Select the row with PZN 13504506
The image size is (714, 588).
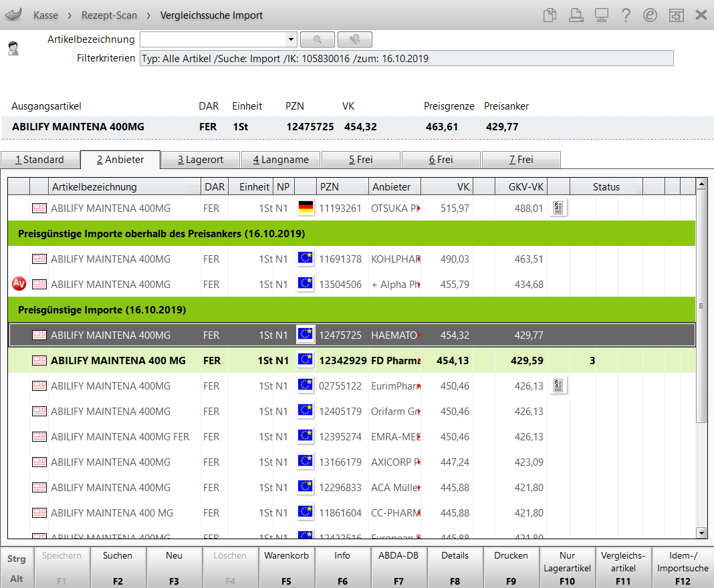[x=352, y=285]
